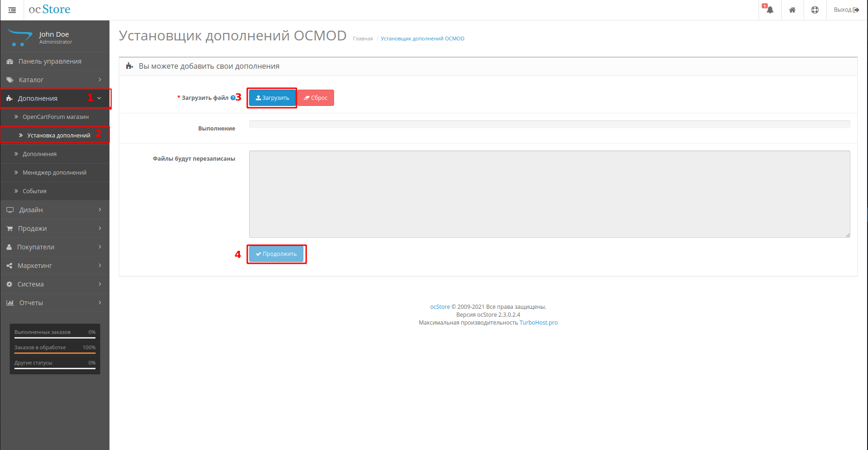The image size is (868, 450).
Task: Click the hamburger menu toggle icon
Action: point(12,10)
